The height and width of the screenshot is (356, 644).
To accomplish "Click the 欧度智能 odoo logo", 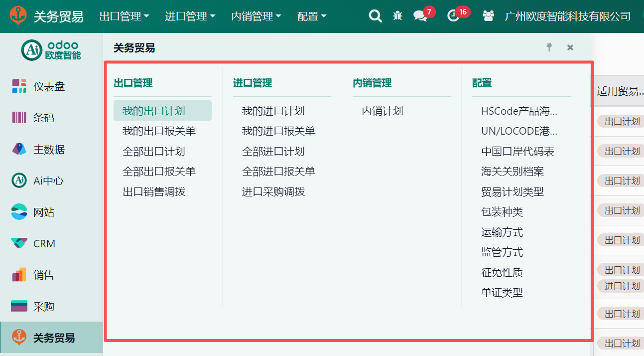I will click(51, 50).
